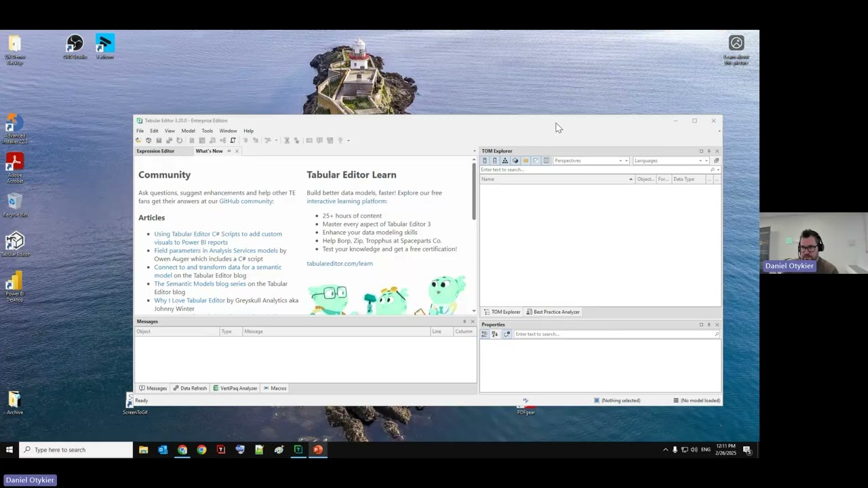Image resolution: width=868 pixels, height=488 pixels.
Task: Click the cube icon in the main toolbar
Action: pos(149,140)
